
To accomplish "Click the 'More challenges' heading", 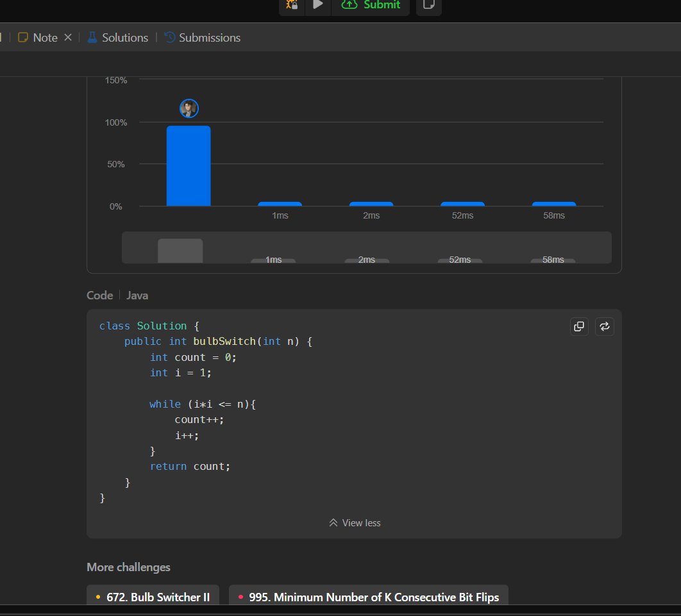I will (128, 567).
